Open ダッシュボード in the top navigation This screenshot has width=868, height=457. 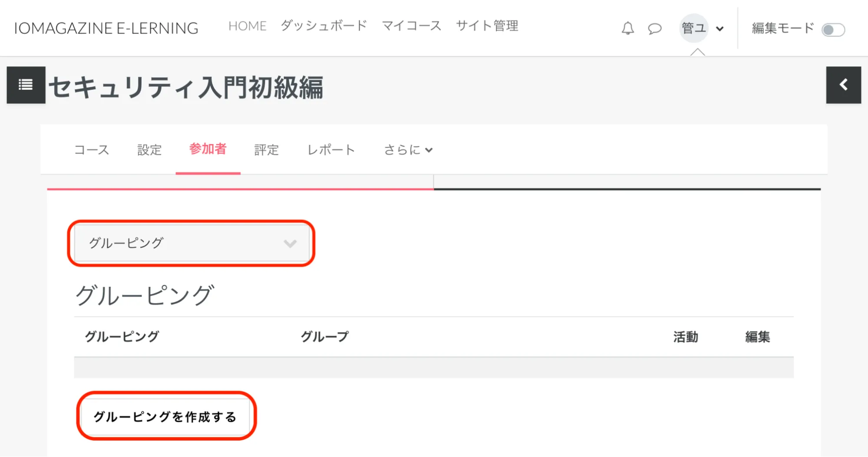[324, 26]
